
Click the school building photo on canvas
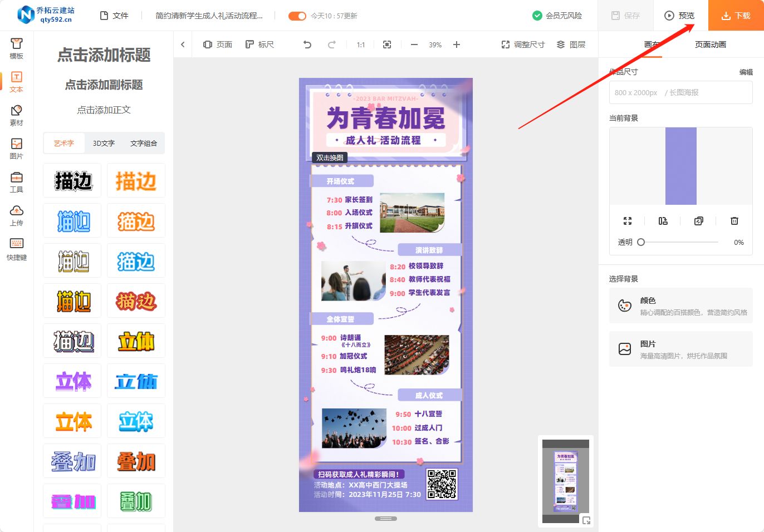point(412,213)
